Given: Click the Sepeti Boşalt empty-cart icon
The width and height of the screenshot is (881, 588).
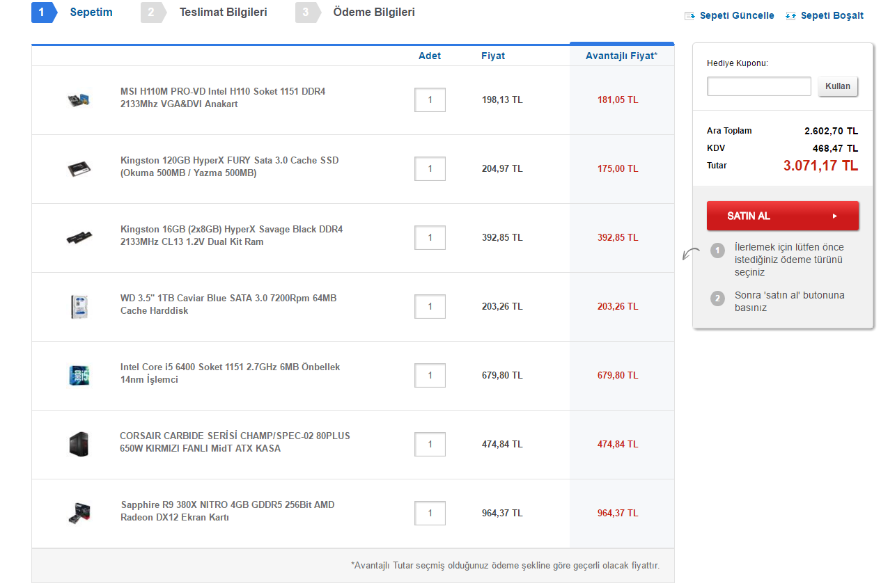Looking at the screenshot, I should tap(790, 15).
